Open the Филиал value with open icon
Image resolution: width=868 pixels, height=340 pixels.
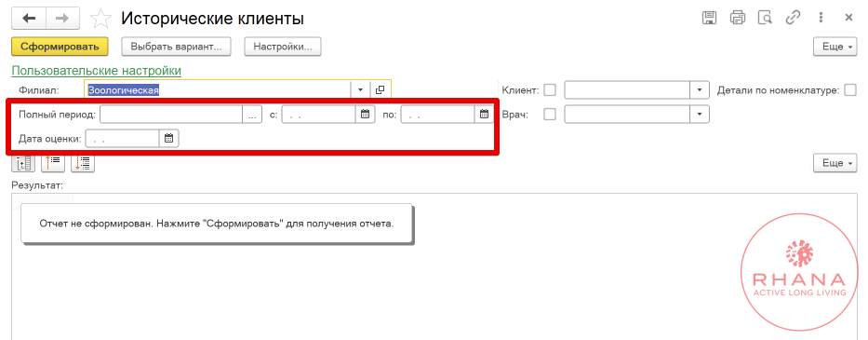point(381,89)
